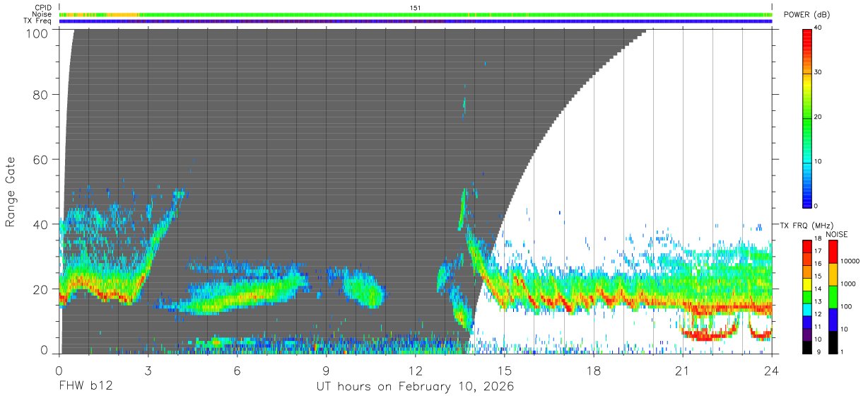Click the 14 label on the TX FRQ scale
Screen dimensions: 868x401
(x=817, y=289)
